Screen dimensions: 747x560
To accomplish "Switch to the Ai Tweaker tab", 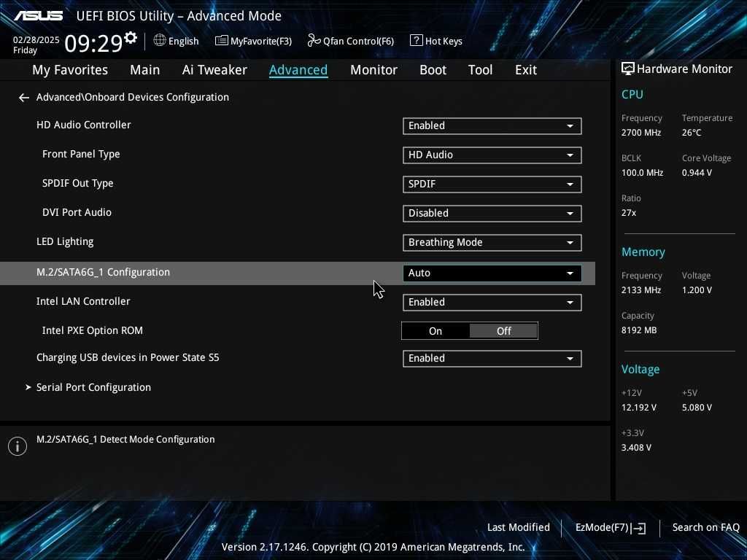I will tap(214, 70).
